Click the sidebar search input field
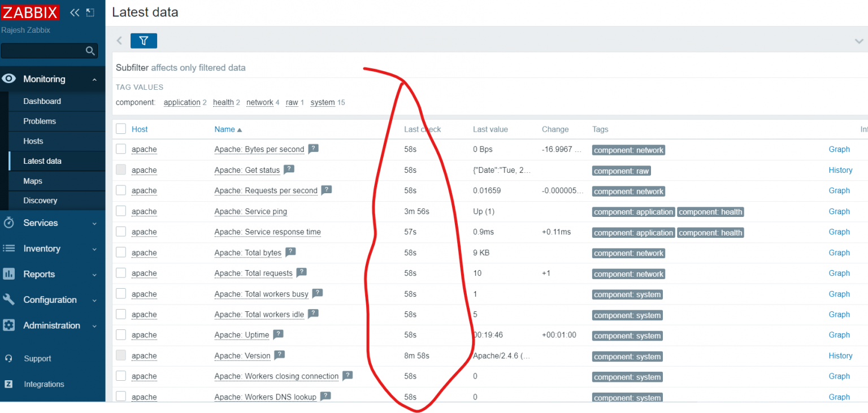The width and height of the screenshot is (868, 413). (x=43, y=51)
